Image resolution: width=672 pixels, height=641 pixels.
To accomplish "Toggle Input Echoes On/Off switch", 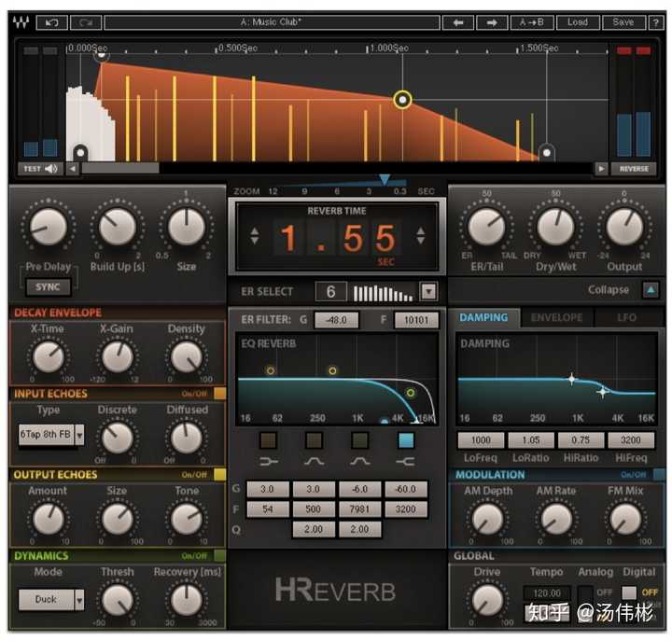I will click(x=219, y=394).
